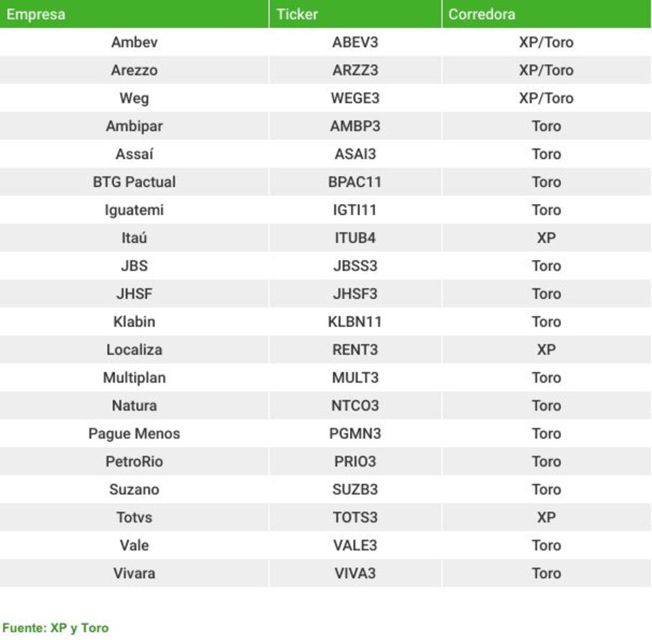Click the ASAI3 ticker

355,154
